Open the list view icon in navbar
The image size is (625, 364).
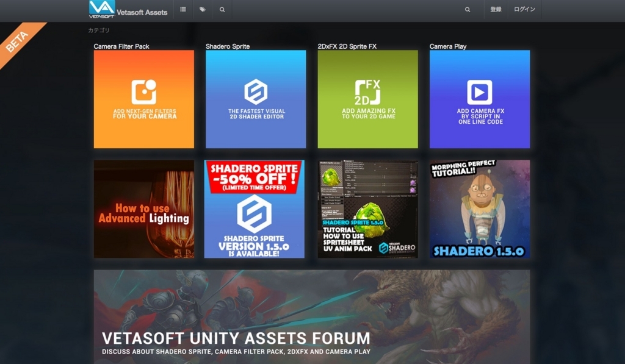click(x=183, y=9)
